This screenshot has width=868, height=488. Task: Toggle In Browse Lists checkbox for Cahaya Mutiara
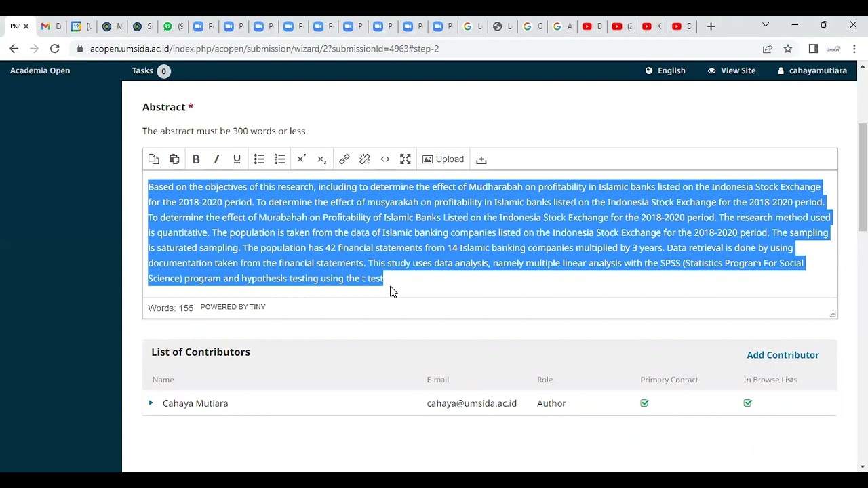click(x=747, y=403)
